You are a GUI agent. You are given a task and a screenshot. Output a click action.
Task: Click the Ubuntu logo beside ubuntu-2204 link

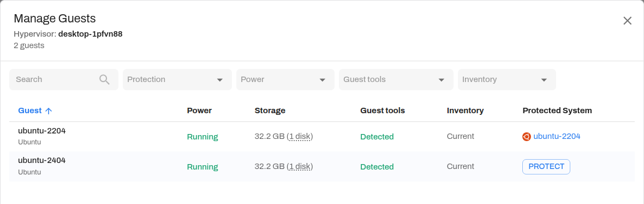[527, 137]
